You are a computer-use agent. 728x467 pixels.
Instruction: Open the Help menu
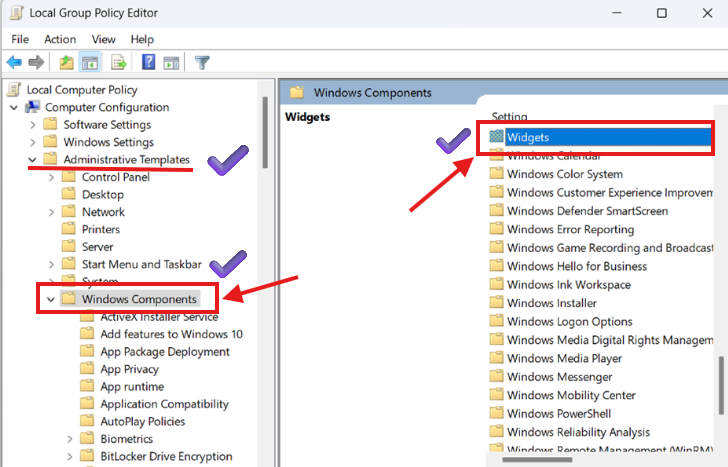142,39
